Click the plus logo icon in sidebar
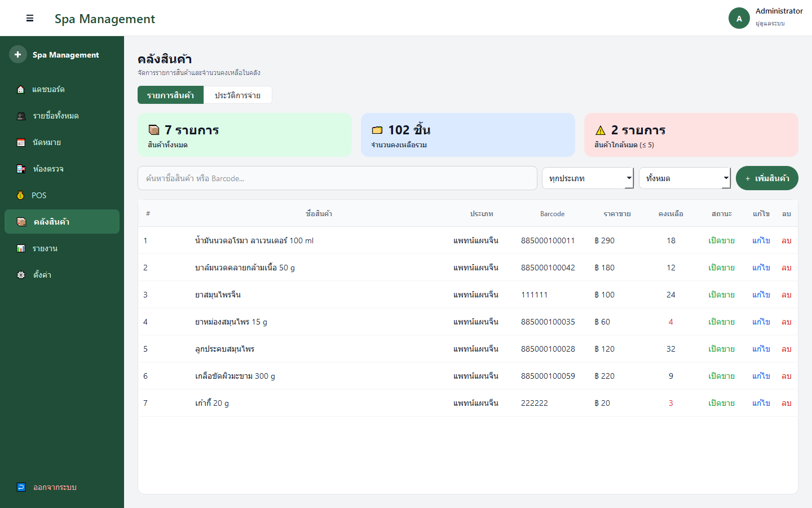Image resolution: width=812 pixels, height=508 pixels. [x=18, y=54]
